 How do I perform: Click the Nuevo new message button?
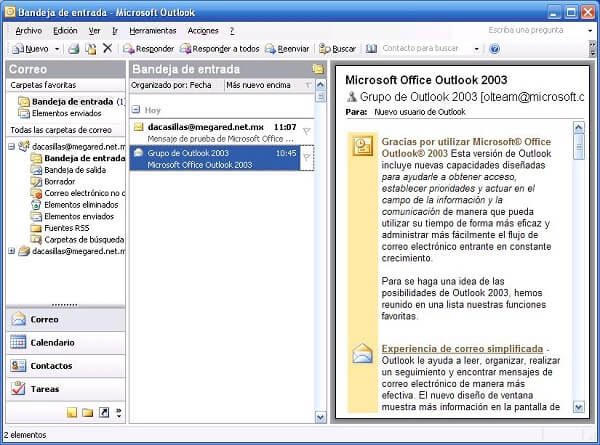(x=31, y=49)
